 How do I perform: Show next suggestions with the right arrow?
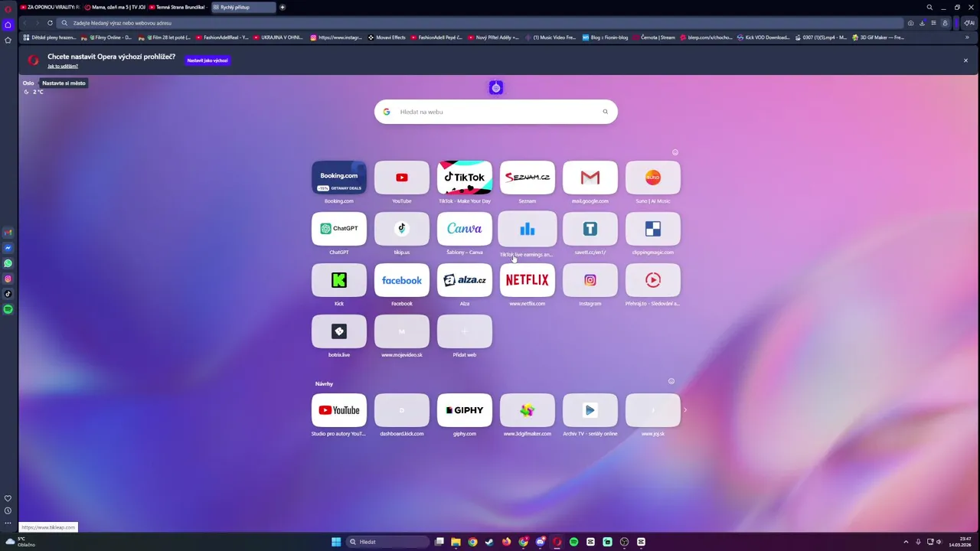pyautogui.click(x=685, y=410)
